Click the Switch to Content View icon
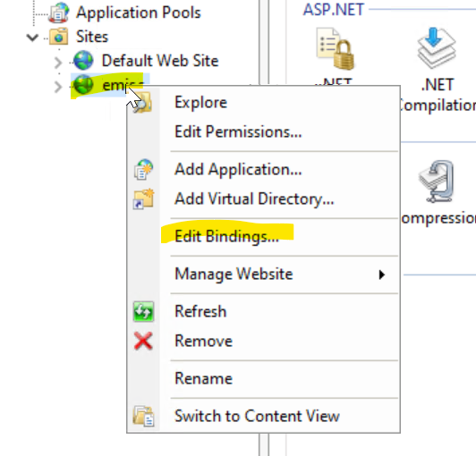 point(143,416)
